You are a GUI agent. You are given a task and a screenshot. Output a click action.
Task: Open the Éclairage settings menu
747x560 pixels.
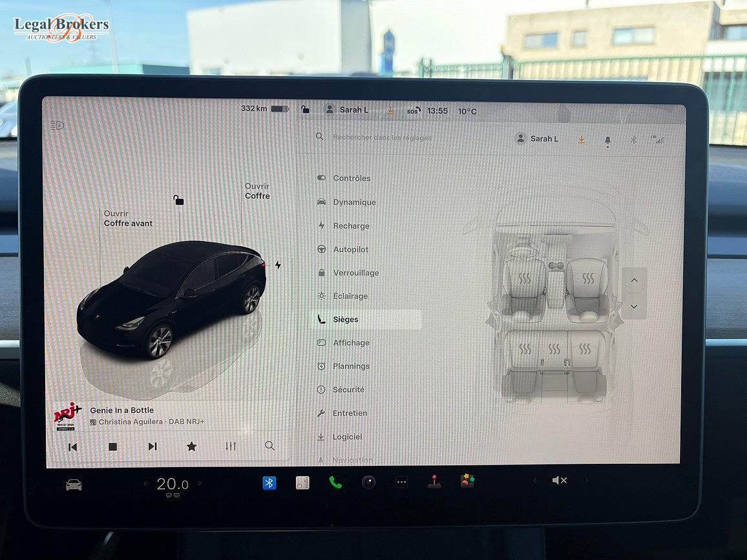[350, 296]
